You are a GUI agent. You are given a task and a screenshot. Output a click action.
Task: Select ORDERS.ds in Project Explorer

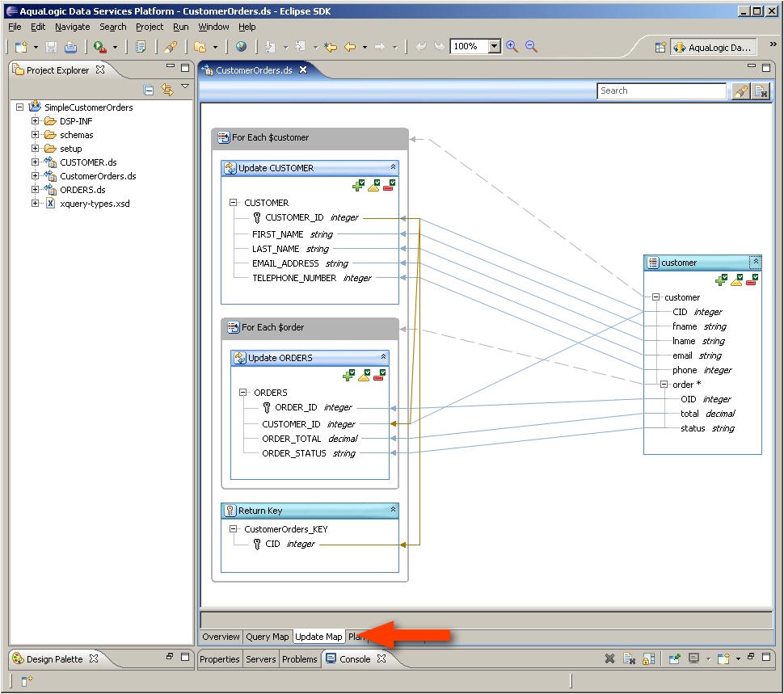click(82, 190)
